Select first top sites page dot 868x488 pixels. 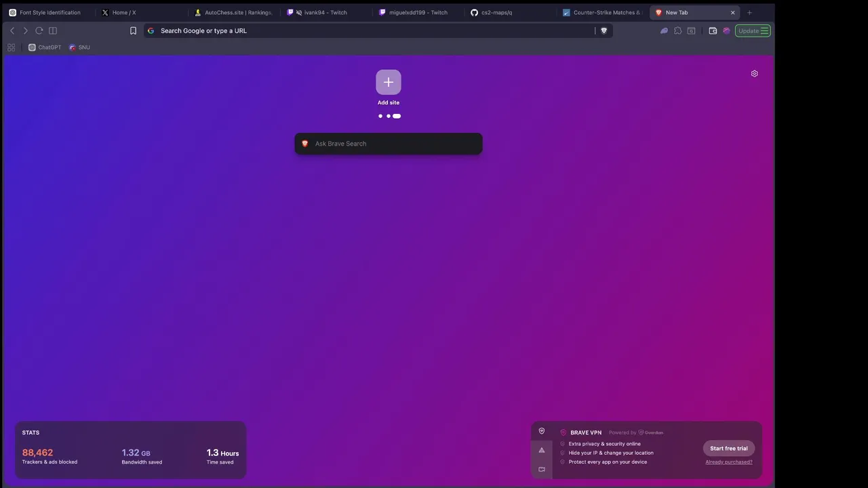click(x=380, y=116)
